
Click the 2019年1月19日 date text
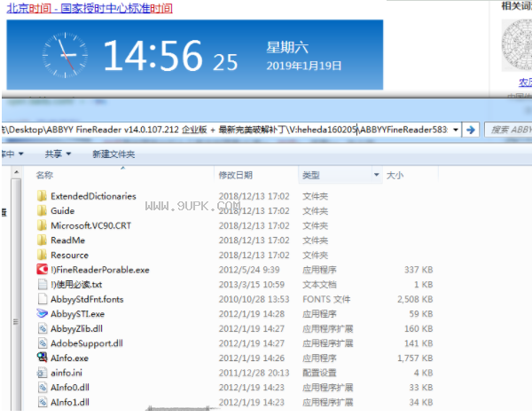click(303, 66)
